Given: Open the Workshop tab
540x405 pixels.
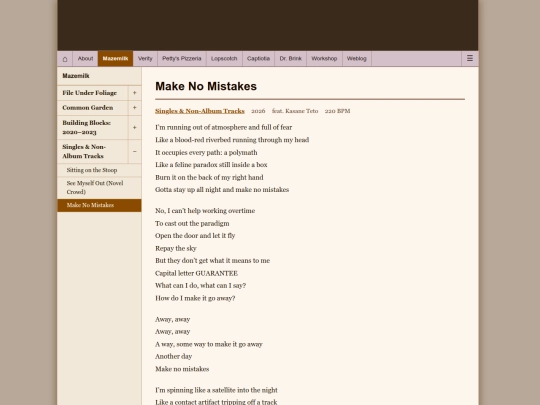Looking at the screenshot, I should (x=324, y=59).
